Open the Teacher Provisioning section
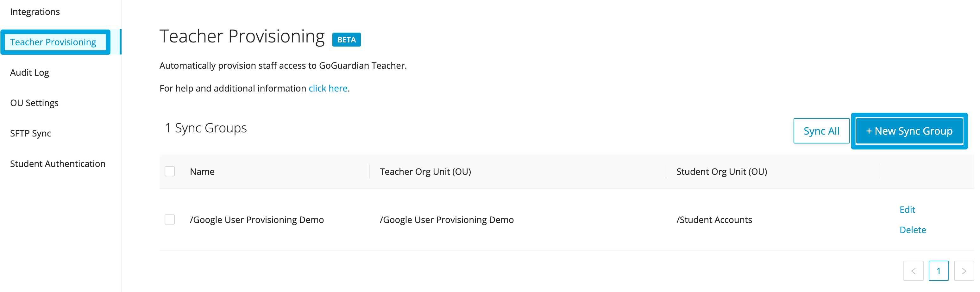Viewport: 980px width, 292px height. (53, 42)
